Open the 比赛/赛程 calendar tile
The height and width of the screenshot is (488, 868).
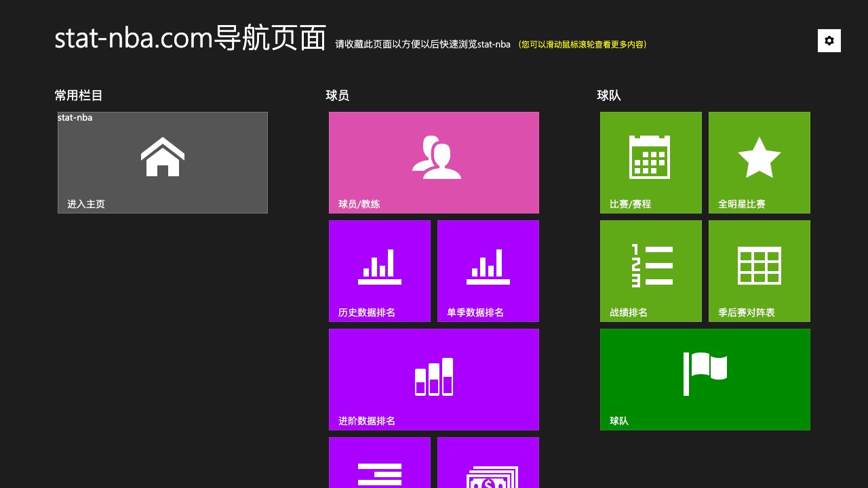click(651, 163)
